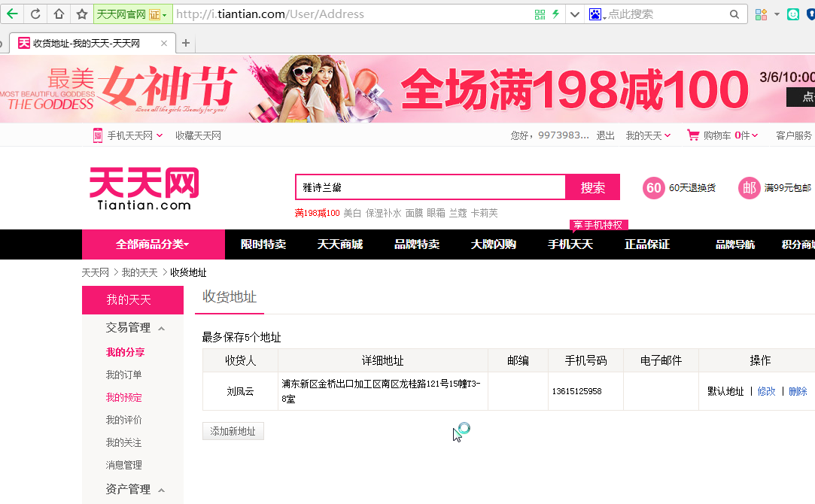
Task: Go back with the browser back arrow
Action: (12, 14)
